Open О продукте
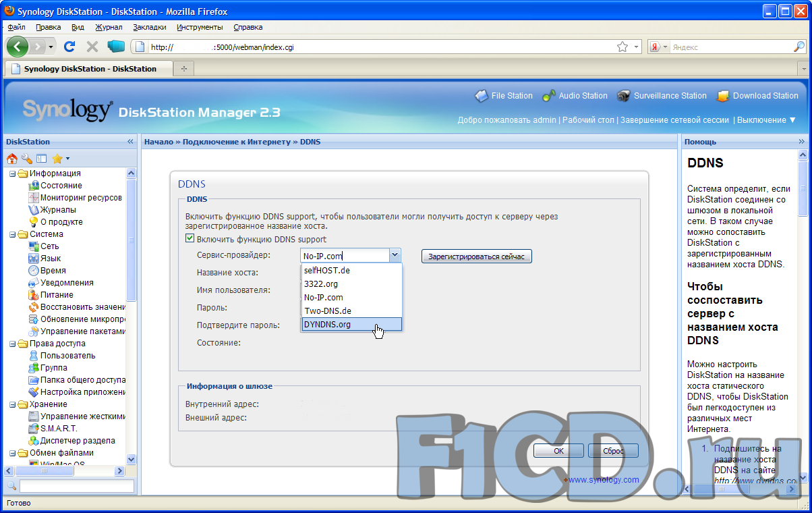Screen dimensions: 812x513 click(61, 222)
